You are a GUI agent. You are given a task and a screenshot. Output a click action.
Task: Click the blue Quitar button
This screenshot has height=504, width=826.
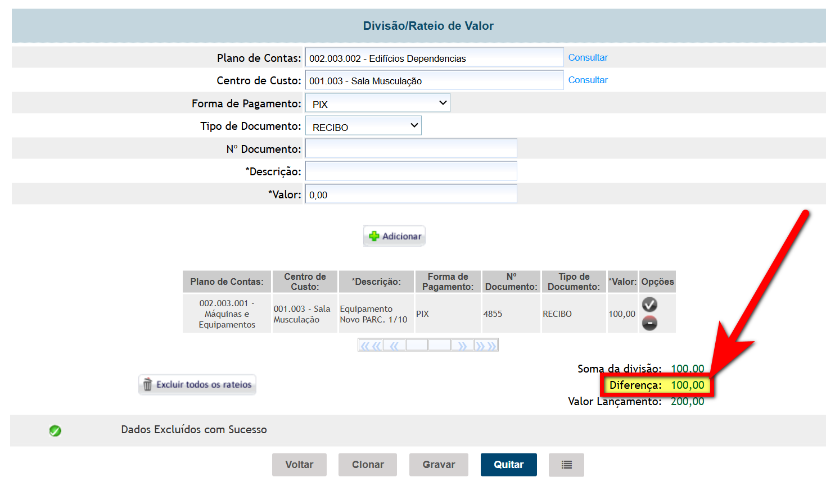(x=508, y=465)
